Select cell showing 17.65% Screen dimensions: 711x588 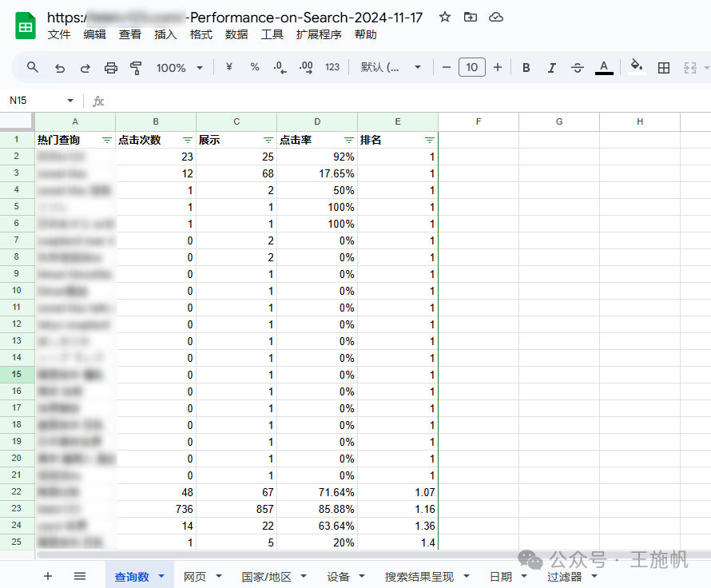317,173
